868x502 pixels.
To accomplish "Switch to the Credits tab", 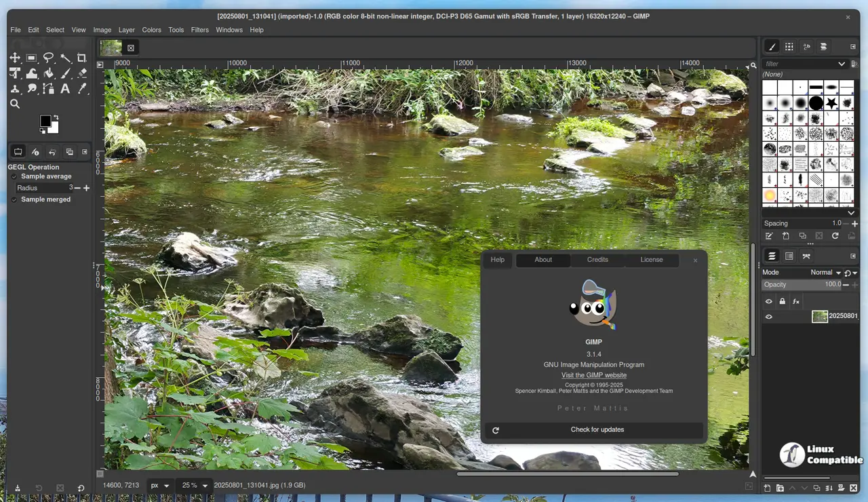I will (597, 260).
